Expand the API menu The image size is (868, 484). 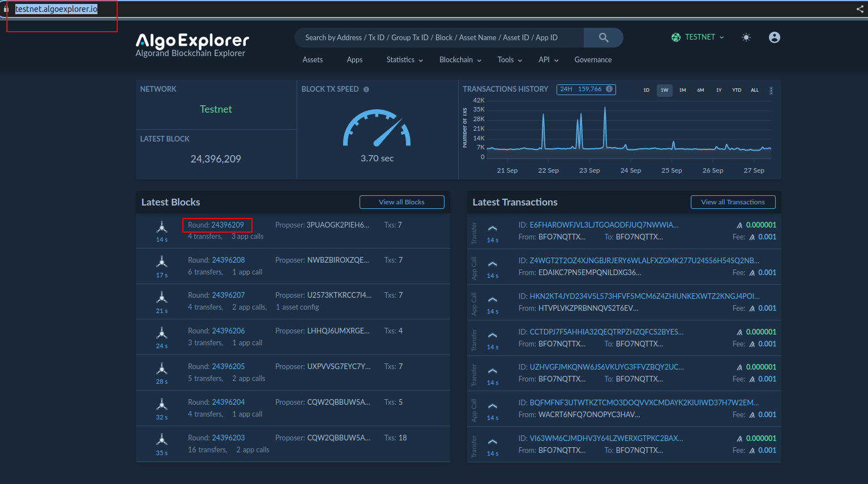[549, 60]
